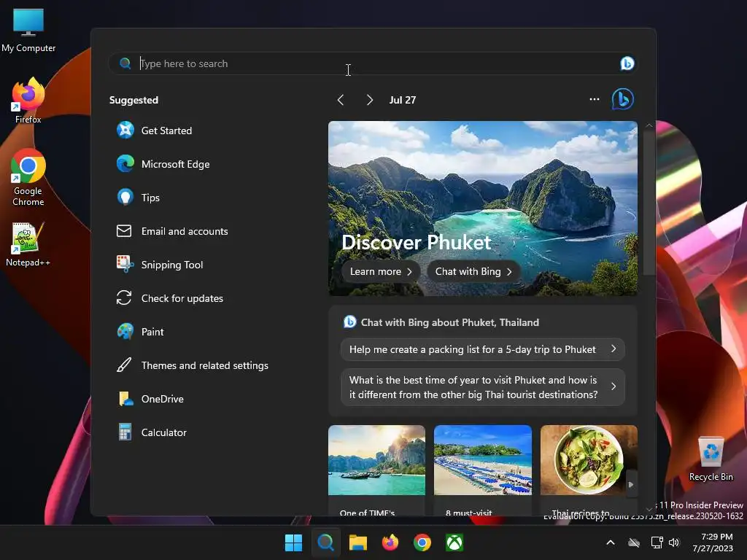The height and width of the screenshot is (560, 747).
Task: Open the clock and date flyout
Action: click(x=713, y=542)
